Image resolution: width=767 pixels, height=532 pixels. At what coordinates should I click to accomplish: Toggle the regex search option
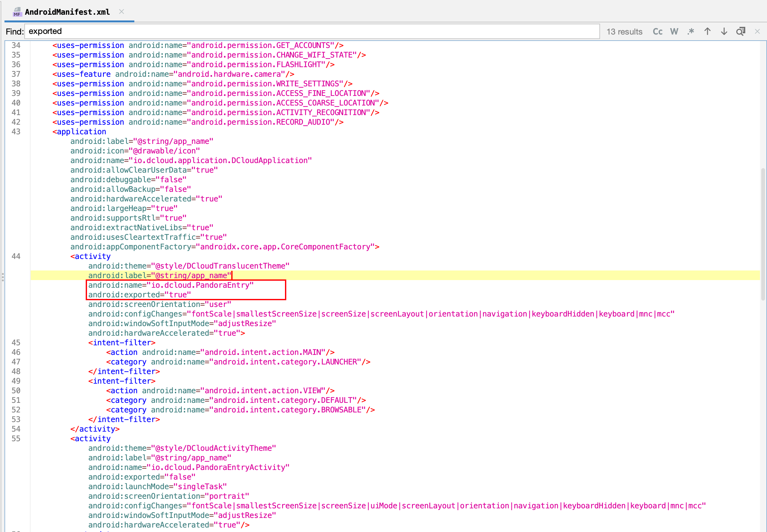point(690,31)
